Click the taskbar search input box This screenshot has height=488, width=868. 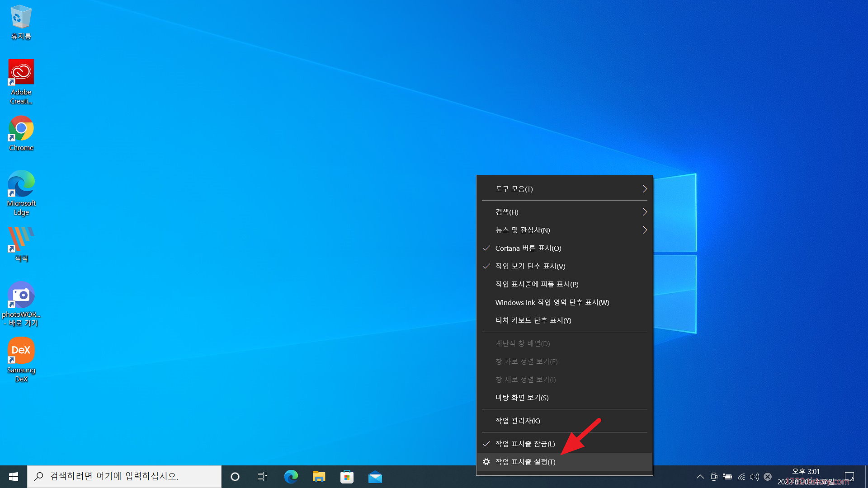click(x=124, y=477)
